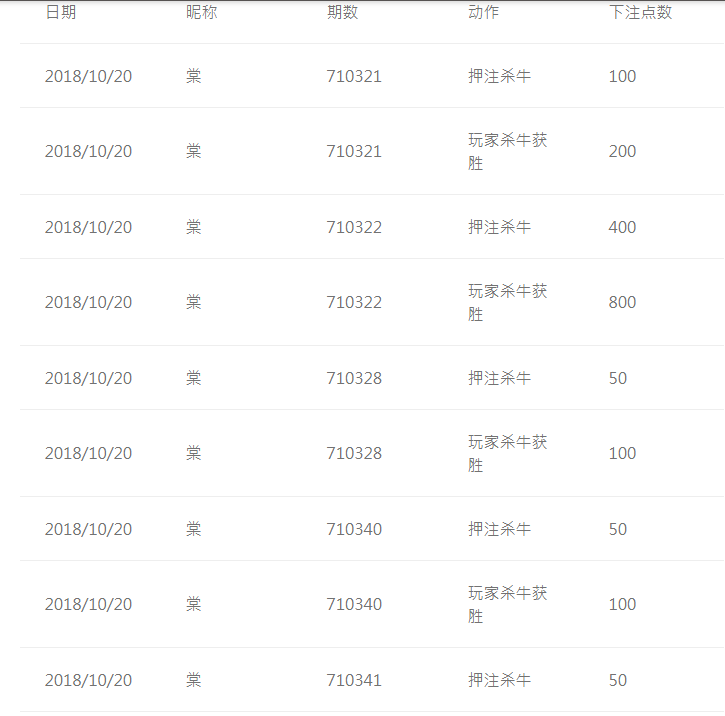Screen dimensions: 725x716
Task: Click the 动作 column header
Action: point(483,13)
